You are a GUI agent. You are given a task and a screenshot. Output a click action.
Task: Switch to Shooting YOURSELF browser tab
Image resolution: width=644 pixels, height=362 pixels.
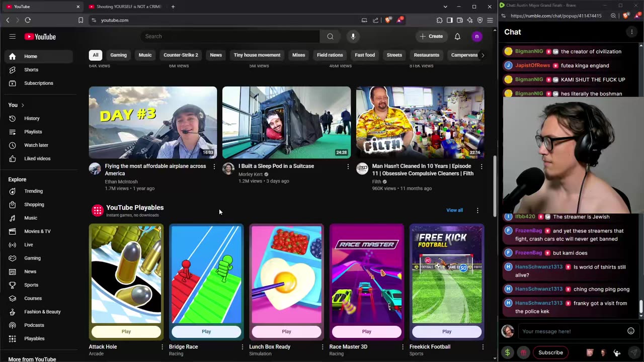126,7
